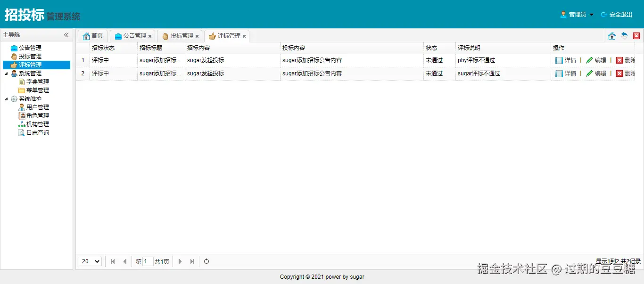Viewport: 644px width, 284px height.
Task: Click the 招标状态 column header
Action: pyautogui.click(x=113, y=48)
